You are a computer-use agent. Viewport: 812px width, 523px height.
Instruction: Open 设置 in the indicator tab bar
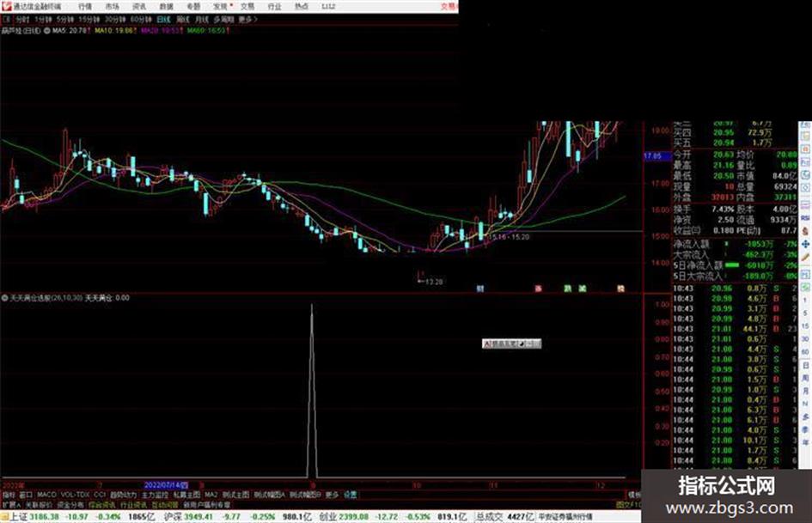(x=350, y=495)
